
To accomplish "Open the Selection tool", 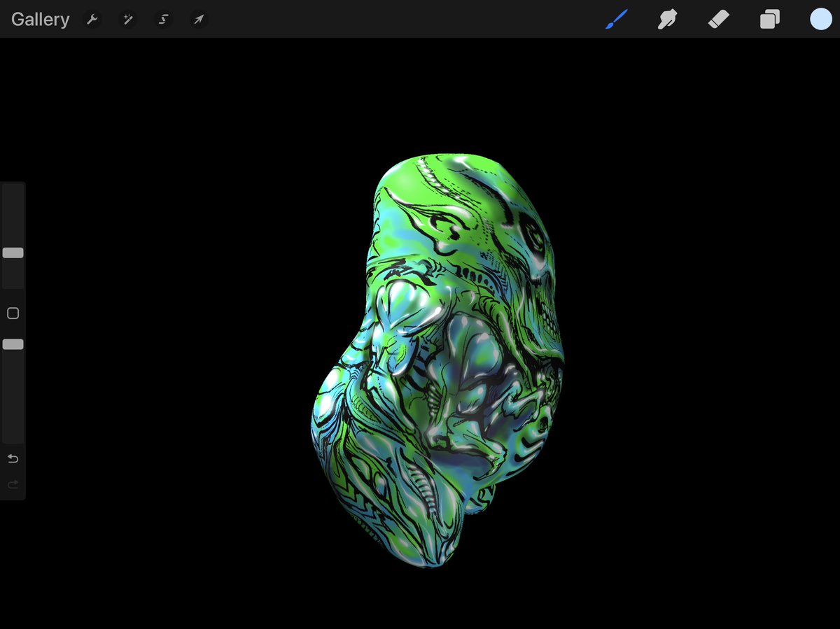I will [163, 20].
